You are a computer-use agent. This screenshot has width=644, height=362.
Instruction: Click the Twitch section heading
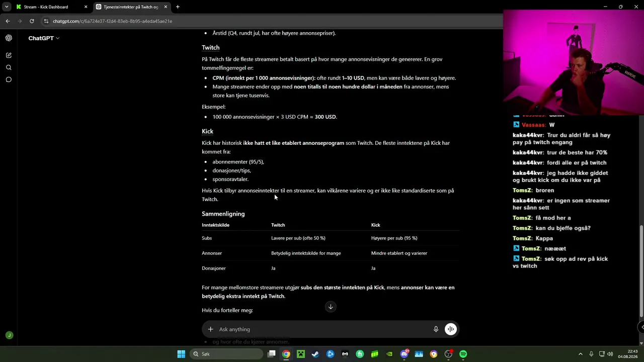(211, 48)
